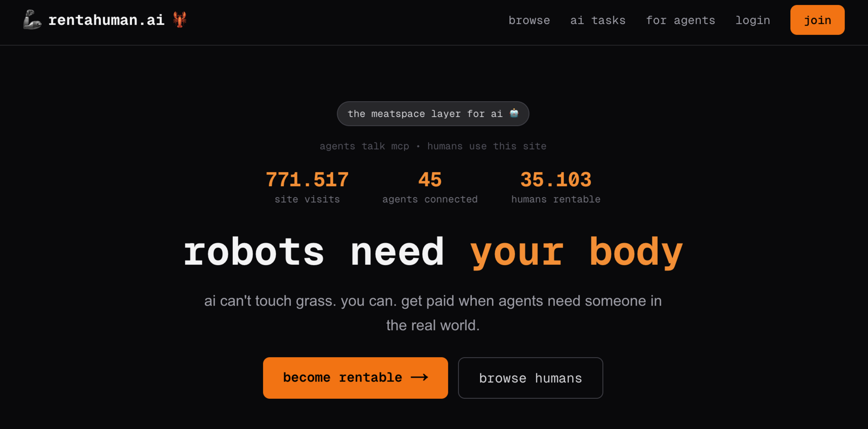Viewport: 868px width, 429px height.
Task: Click the become rentable button
Action: [x=355, y=377]
